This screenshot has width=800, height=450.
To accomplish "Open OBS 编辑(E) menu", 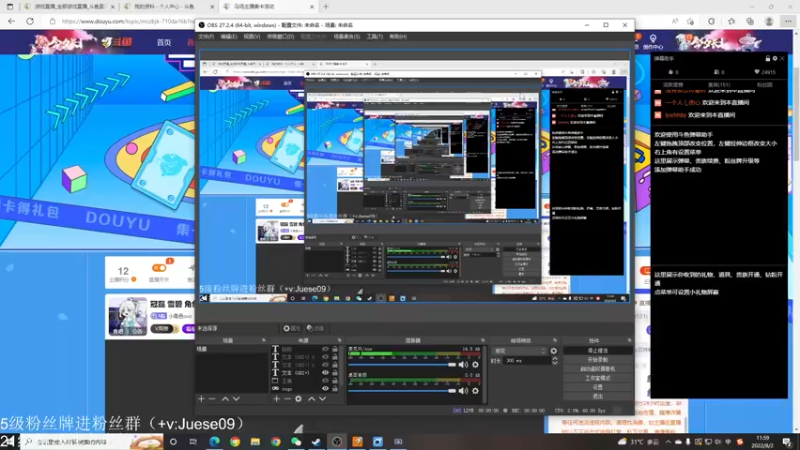I will click(x=229, y=37).
